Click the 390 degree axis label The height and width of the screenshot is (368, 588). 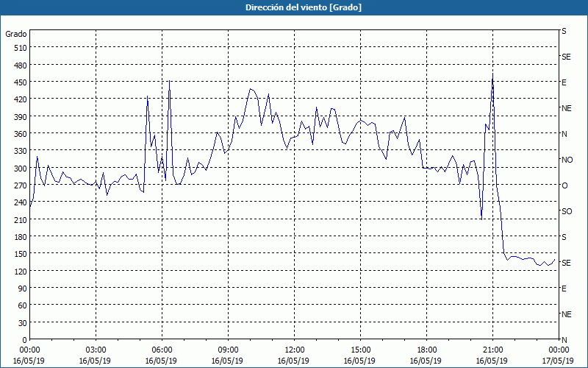coord(21,117)
